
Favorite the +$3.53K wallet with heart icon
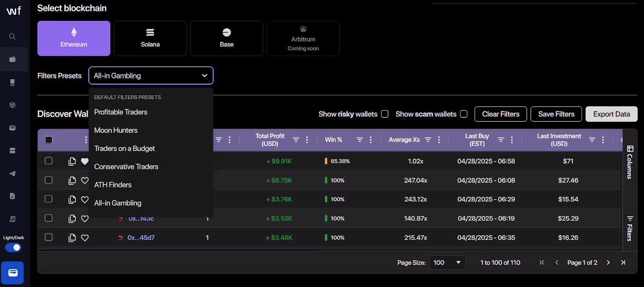click(85, 219)
